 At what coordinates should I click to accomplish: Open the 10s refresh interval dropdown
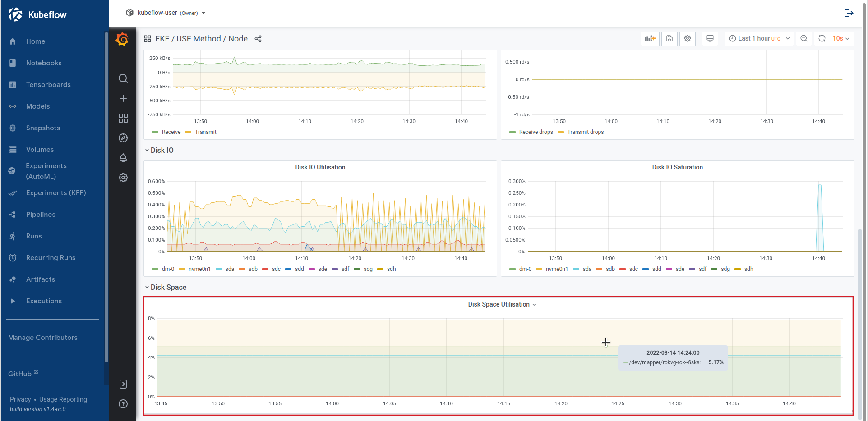tap(841, 39)
